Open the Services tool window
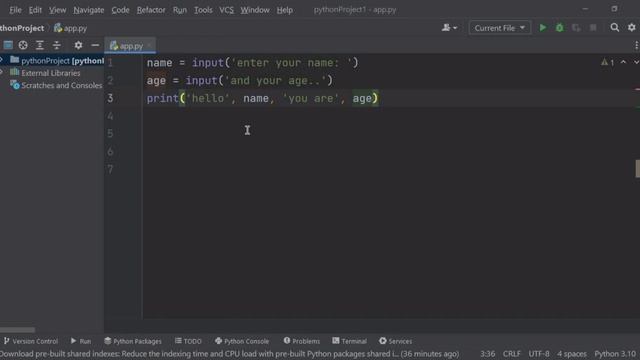The image size is (640, 360). pos(395,341)
